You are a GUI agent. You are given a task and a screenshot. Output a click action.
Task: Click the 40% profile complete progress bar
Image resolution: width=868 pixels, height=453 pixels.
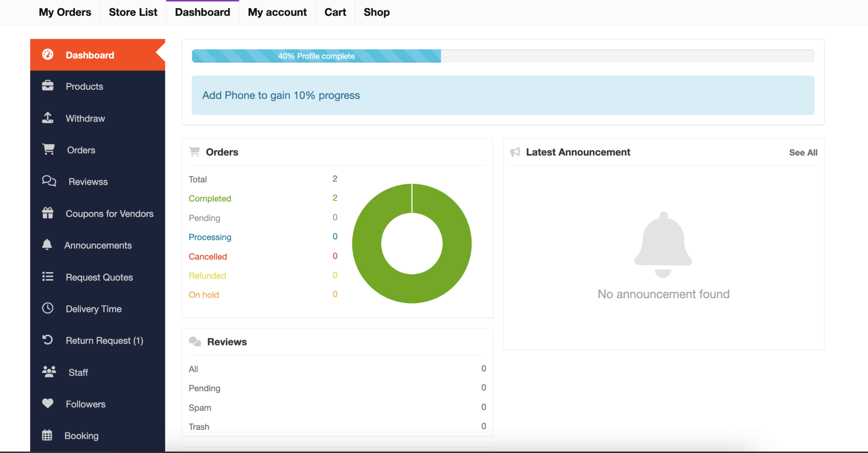click(x=316, y=56)
